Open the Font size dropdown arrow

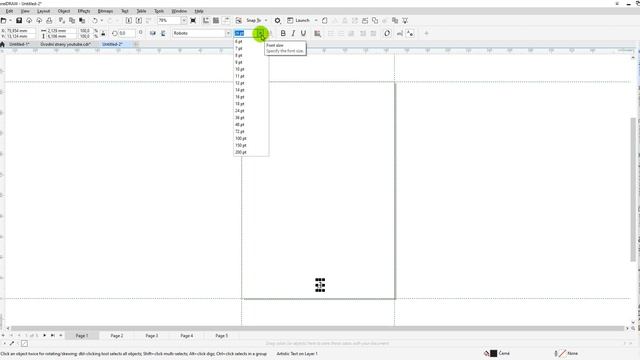click(x=260, y=33)
